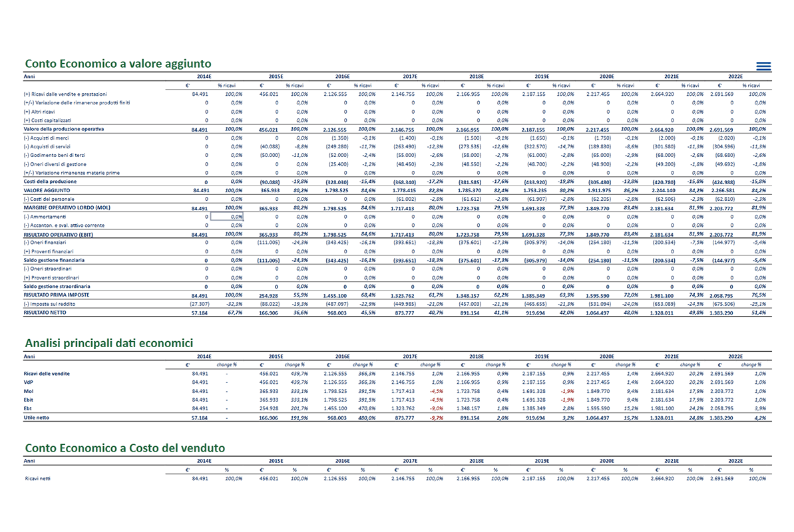Screen dimensions: 794x532
Task: Select the 'VdP' row label
Action: point(28,382)
